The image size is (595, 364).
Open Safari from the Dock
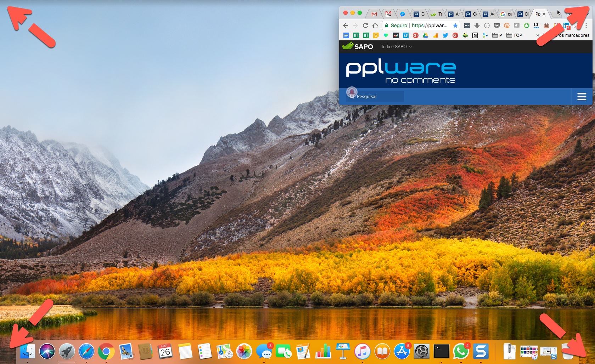click(x=86, y=352)
